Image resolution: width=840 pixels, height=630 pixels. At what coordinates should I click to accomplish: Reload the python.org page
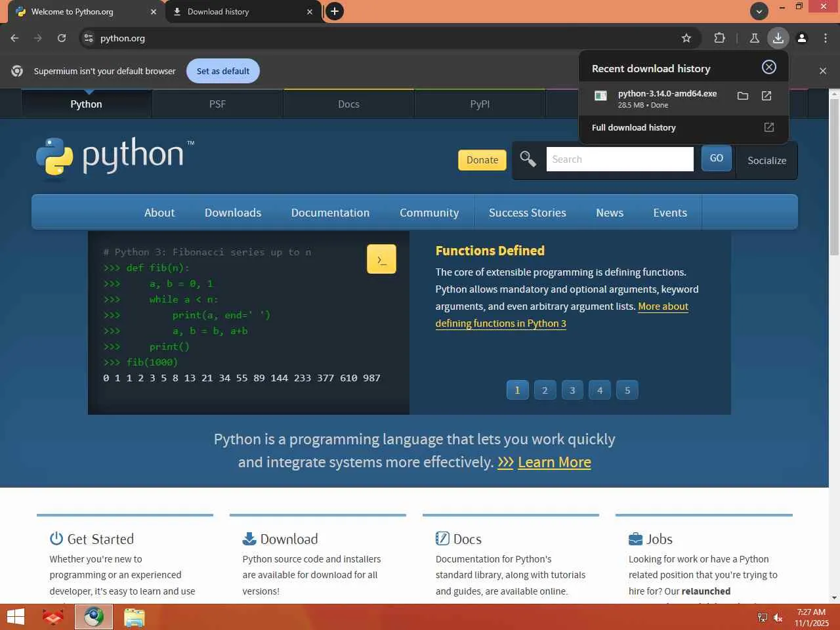point(62,38)
